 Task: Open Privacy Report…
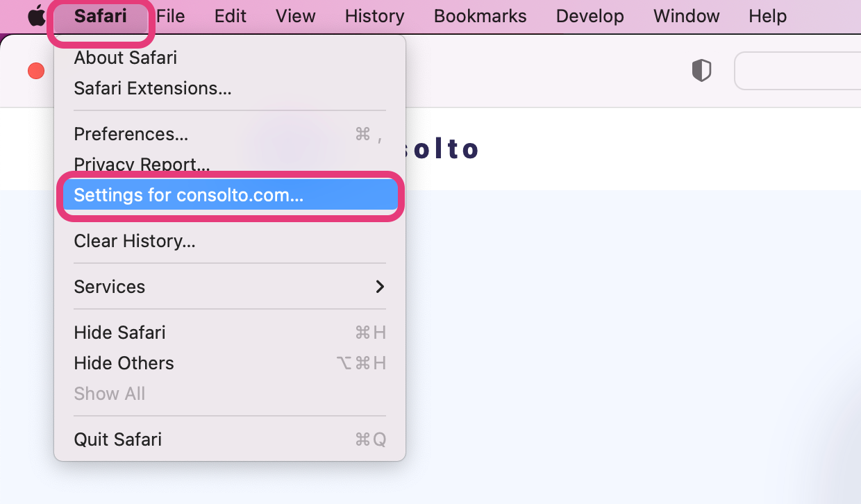click(x=230, y=165)
